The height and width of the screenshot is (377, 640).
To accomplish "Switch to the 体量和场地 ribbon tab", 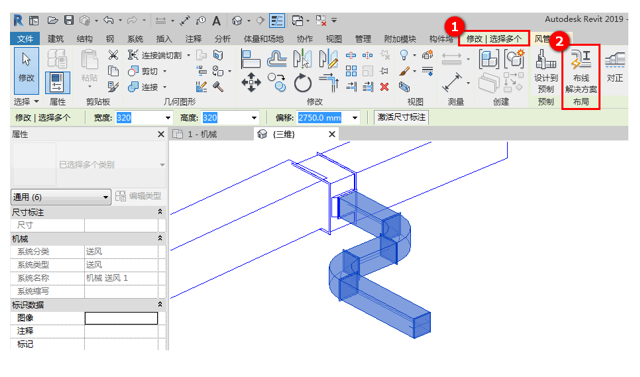I will point(263,39).
